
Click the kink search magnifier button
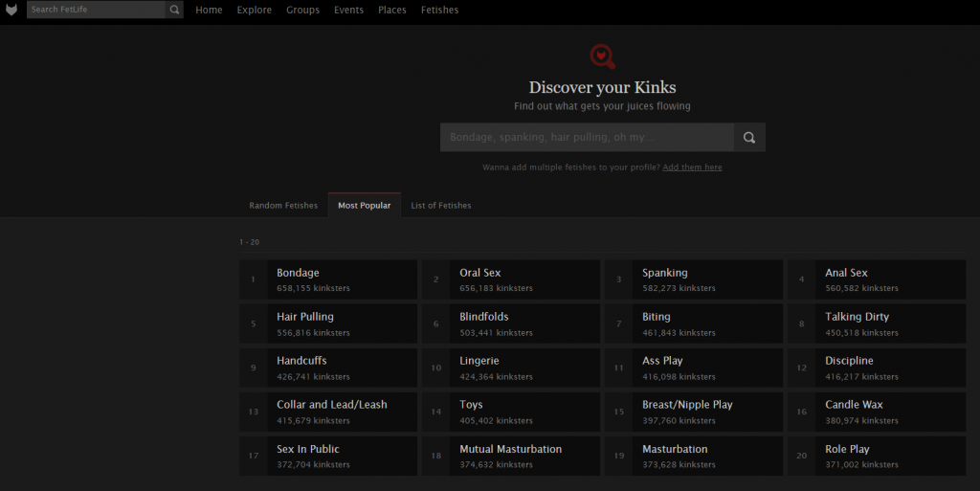[749, 138]
